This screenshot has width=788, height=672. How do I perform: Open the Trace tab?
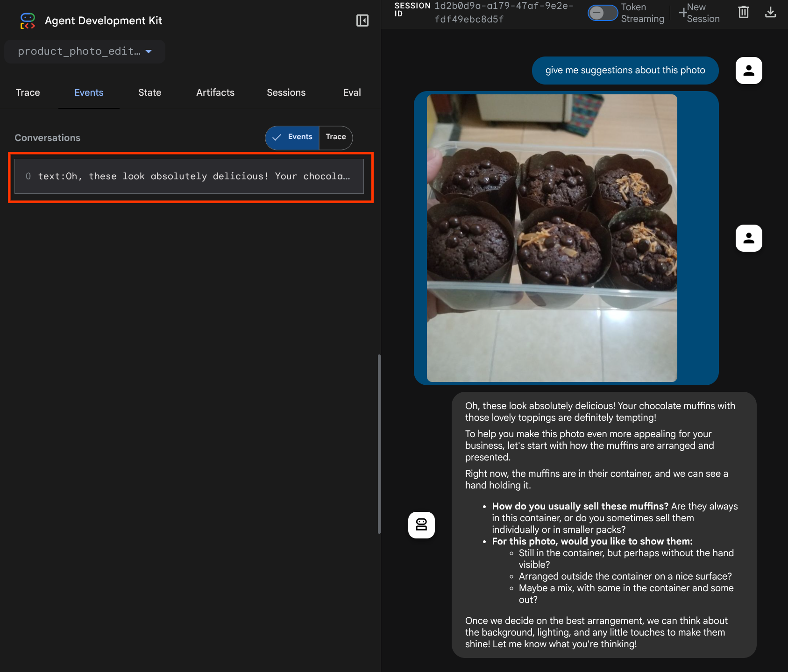(x=28, y=92)
